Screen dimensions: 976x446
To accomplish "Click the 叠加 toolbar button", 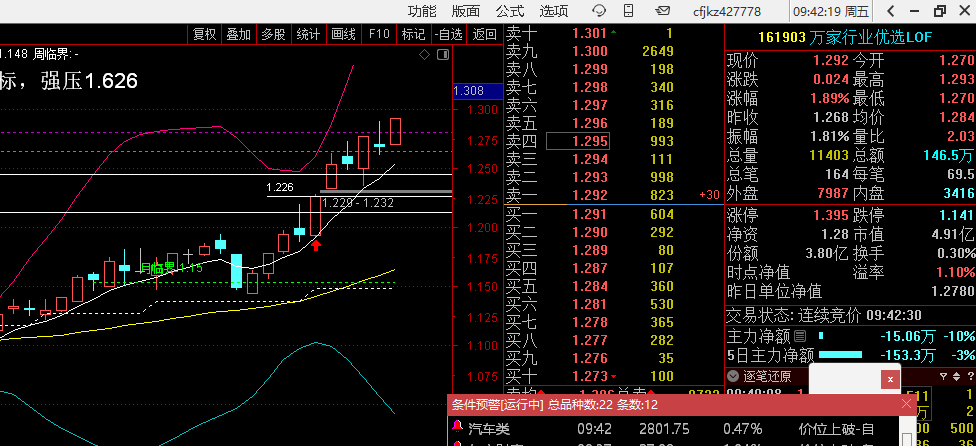I will 238,34.
